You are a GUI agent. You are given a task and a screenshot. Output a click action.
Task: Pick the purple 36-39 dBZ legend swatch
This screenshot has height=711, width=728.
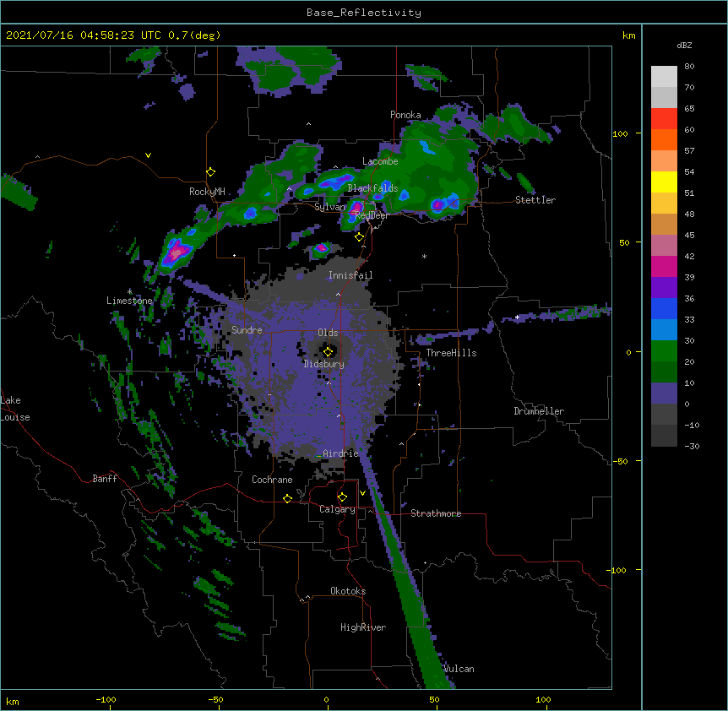664,288
